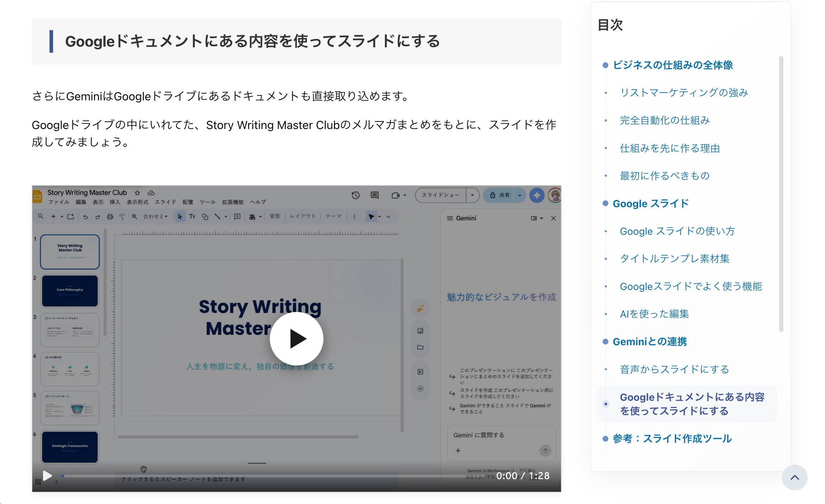Image resolution: width=825 pixels, height=504 pixels.
Task: Open the ファイル menu
Action: (59, 202)
